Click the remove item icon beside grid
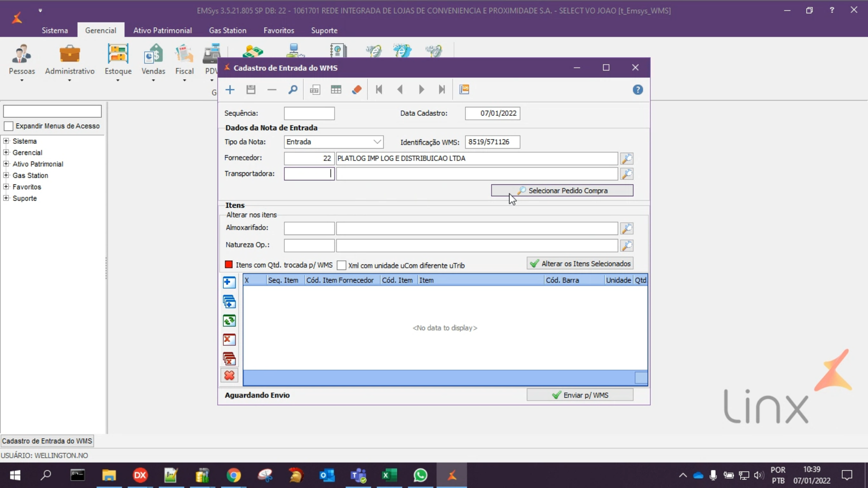This screenshot has height=488, width=868. click(229, 340)
